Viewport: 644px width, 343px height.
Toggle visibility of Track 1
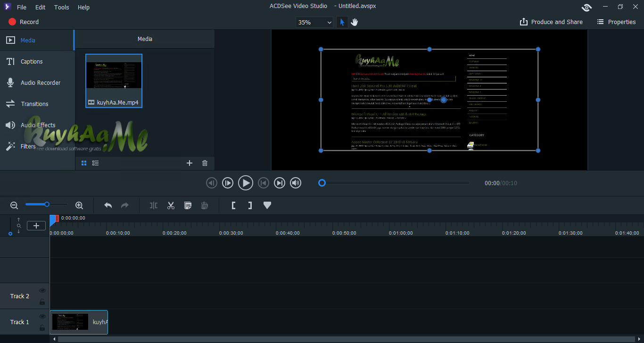click(42, 317)
